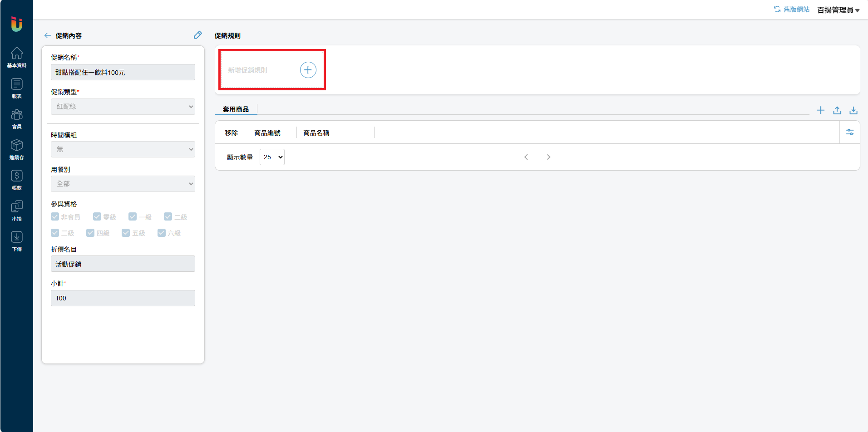This screenshot has height=432, width=868.
Task: Select the 套用商品 tab
Action: tap(236, 109)
